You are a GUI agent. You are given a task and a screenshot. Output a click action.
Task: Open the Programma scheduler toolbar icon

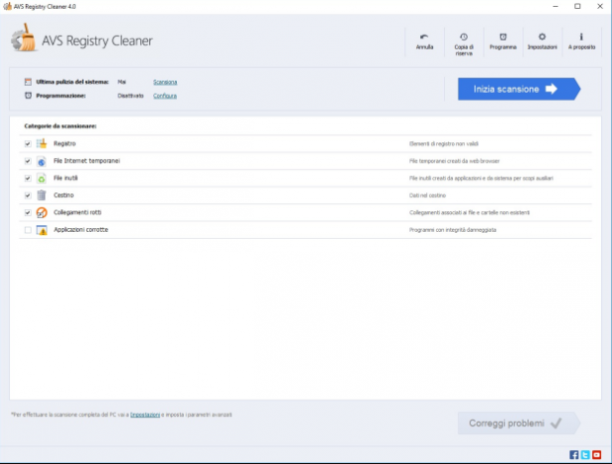coord(503,41)
